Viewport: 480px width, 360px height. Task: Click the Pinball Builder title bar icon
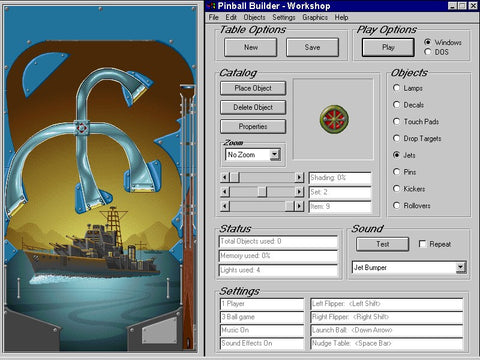(211, 6)
